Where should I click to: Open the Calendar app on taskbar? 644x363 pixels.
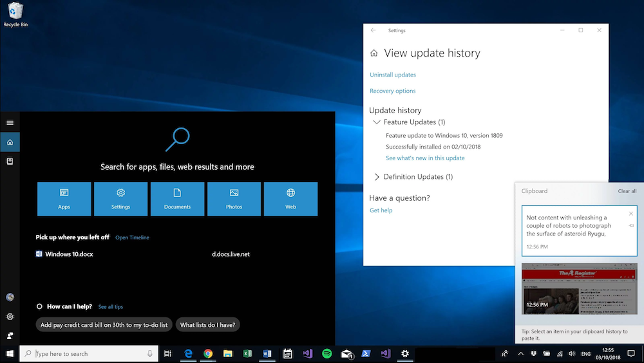pos(287,353)
